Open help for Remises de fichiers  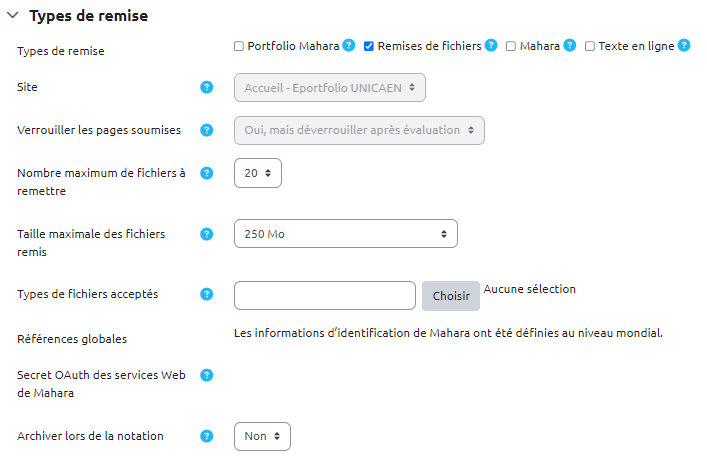coord(491,46)
